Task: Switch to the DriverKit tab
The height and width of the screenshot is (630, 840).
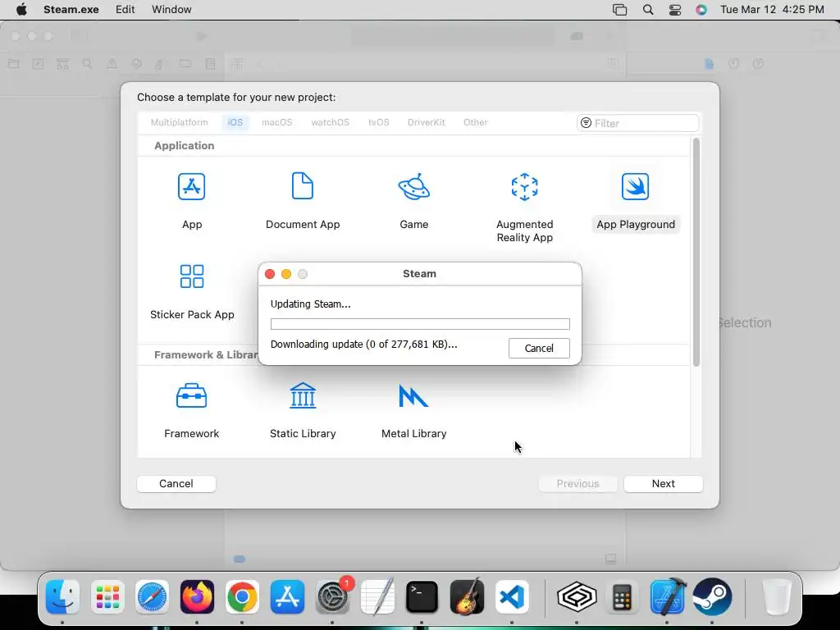Action: 427,122
